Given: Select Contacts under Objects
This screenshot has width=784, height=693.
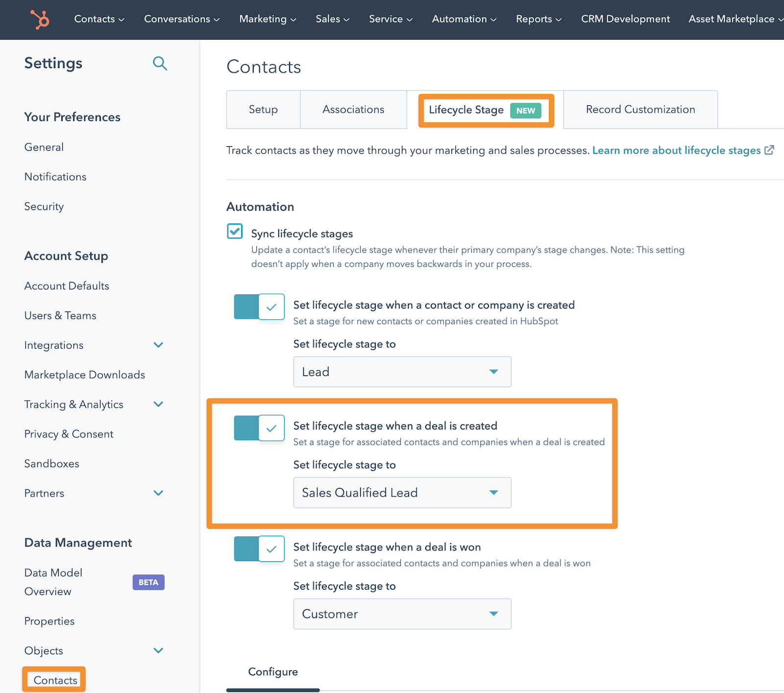Looking at the screenshot, I should [x=55, y=680].
